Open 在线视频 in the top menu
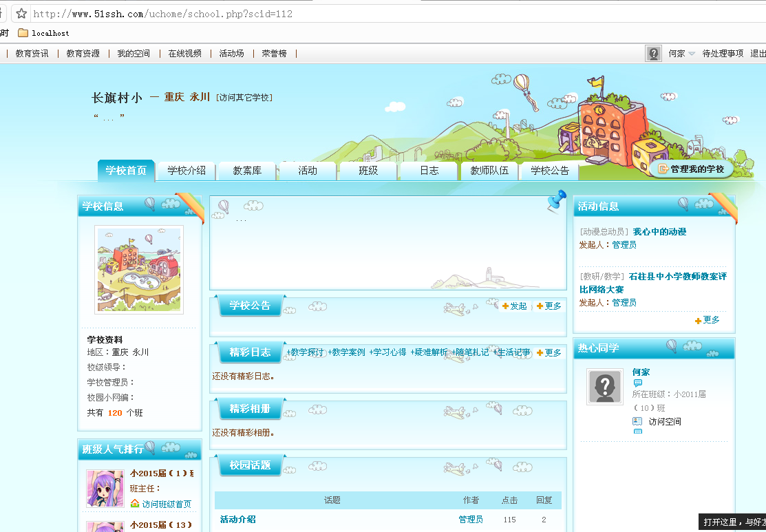 click(x=184, y=53)
